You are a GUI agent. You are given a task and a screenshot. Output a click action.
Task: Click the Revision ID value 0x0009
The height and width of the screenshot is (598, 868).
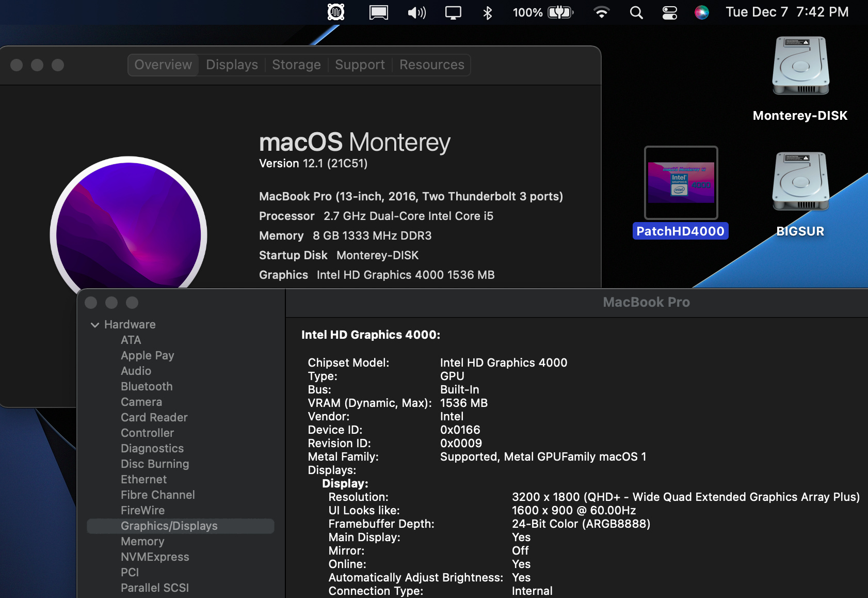coord(461,443)
